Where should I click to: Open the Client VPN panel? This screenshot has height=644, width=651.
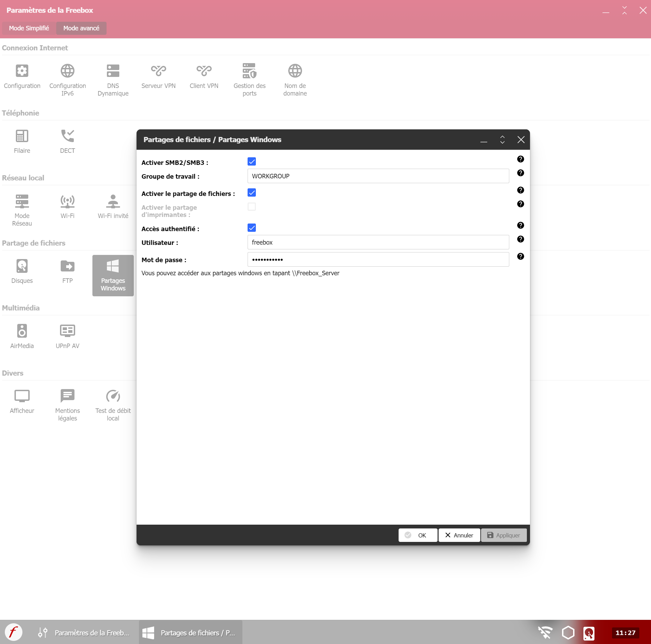pos(204,76)
